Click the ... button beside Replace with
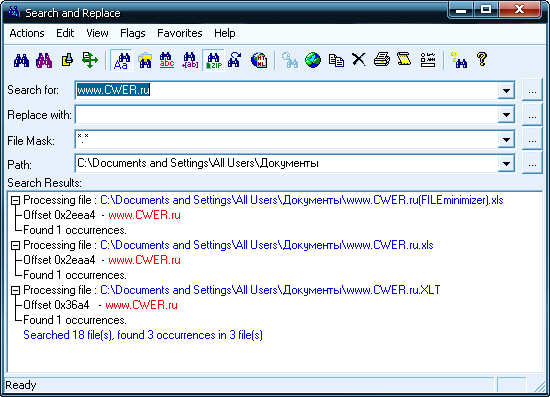Image resolution: width=550 pixels, height=397 pixels. [x=532, y=115]
